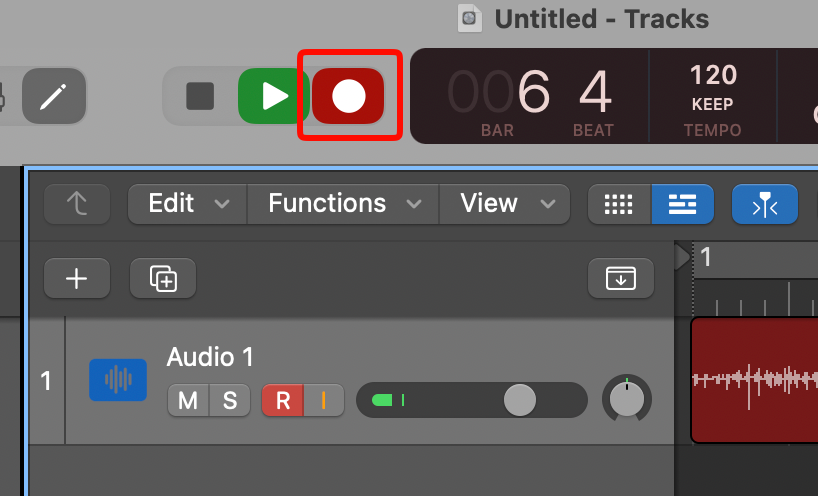Screen dimensions: 818x496
Task: Disable record enable R on Audio 1
Action: (x=283, y=400)
